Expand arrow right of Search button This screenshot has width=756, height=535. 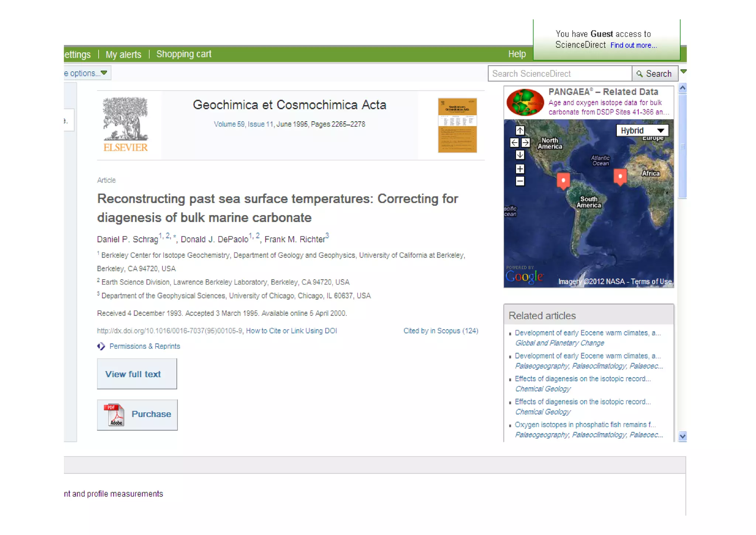683,72
